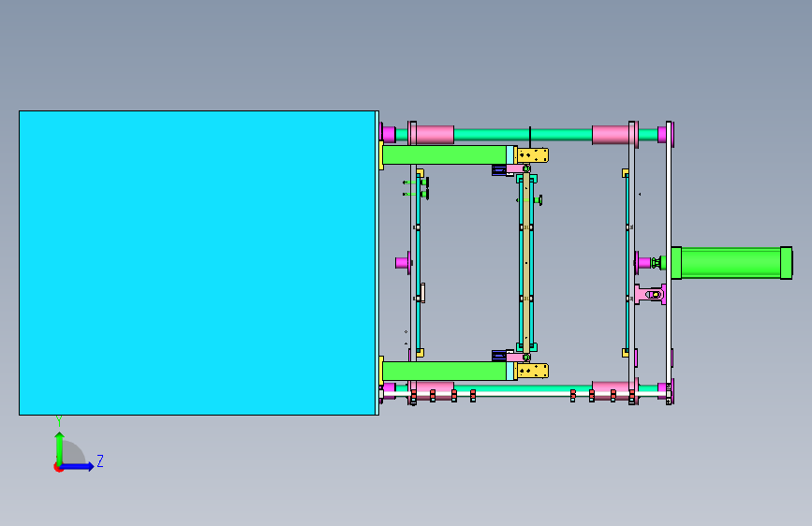Pick the upper long green bar
Screen dimensions: 812x526
[x=444, y=154]
